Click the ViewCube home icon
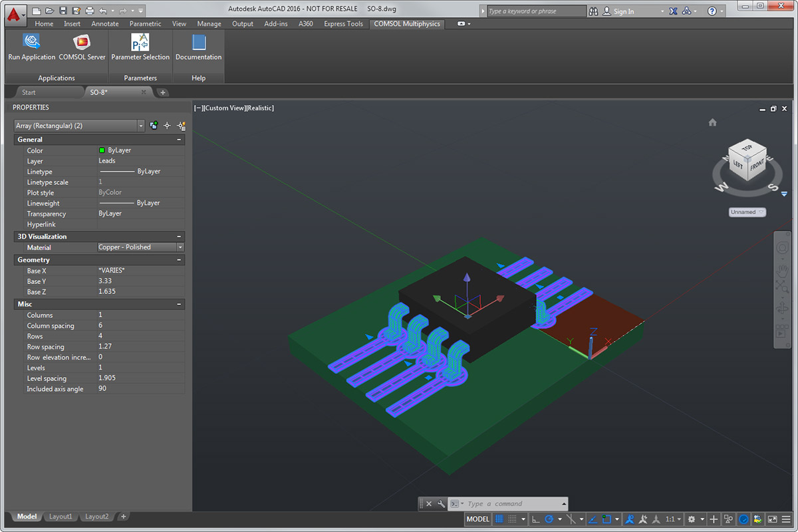Viewport: 798px width, 532px height. pos(713,122)
